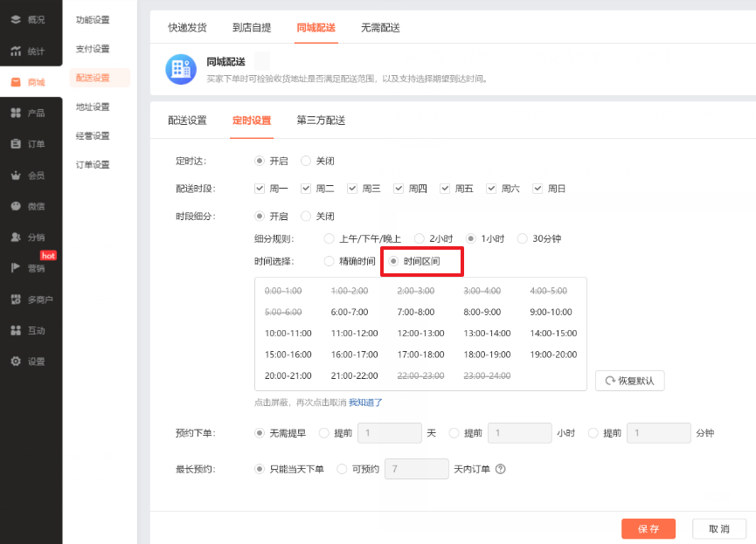Choose the 上午/下午/晚上 subdivision rule
This screenshot has height=544, width=756.
pos(329,238)
